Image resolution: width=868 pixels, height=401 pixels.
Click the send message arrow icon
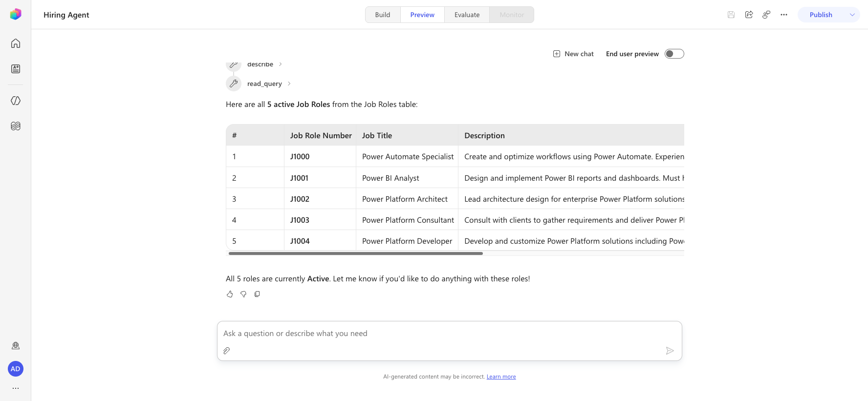670,351
